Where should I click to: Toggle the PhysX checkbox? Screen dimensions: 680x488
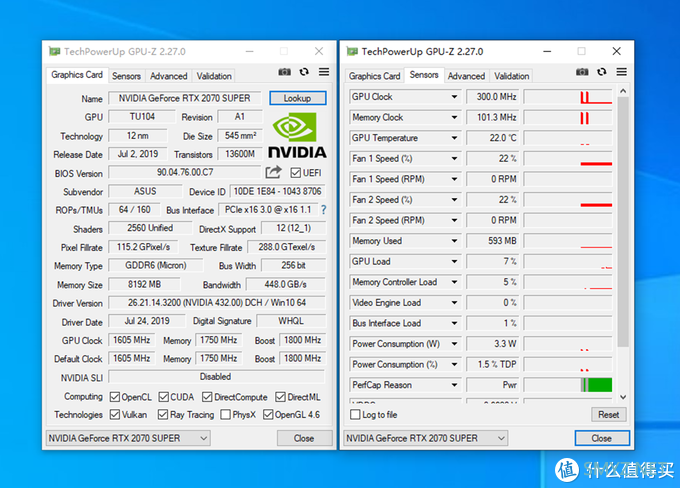click(225, 415)
